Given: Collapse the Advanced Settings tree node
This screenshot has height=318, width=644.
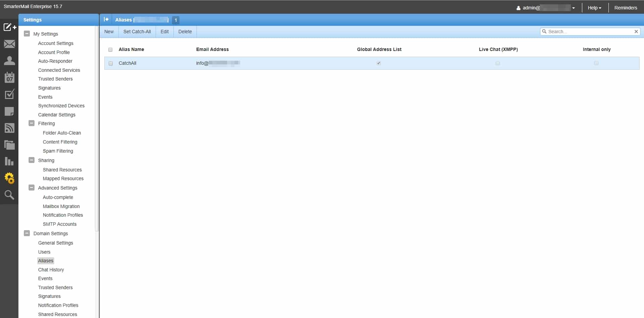Looking at the screenshot, I should point(32,188).
